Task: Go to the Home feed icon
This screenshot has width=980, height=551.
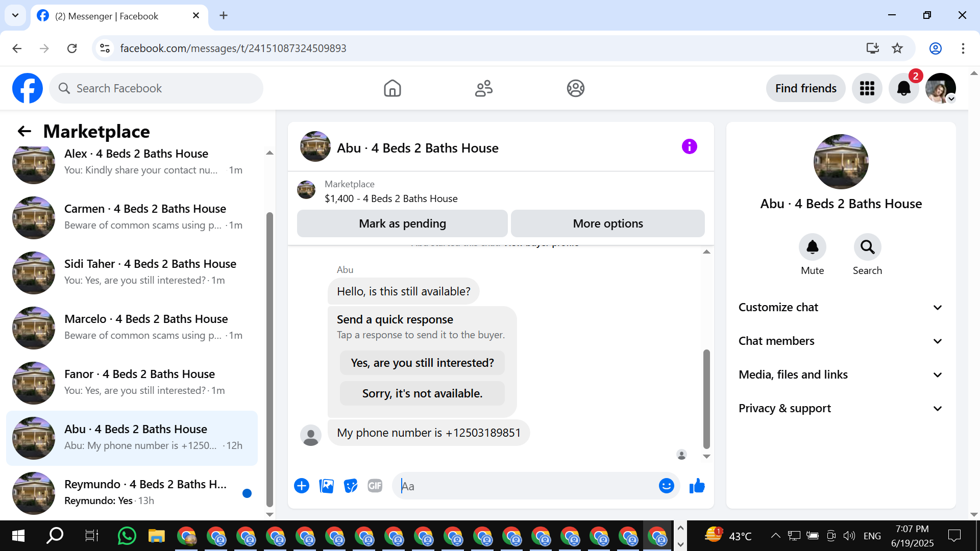Action: click(x=392, y=88)
